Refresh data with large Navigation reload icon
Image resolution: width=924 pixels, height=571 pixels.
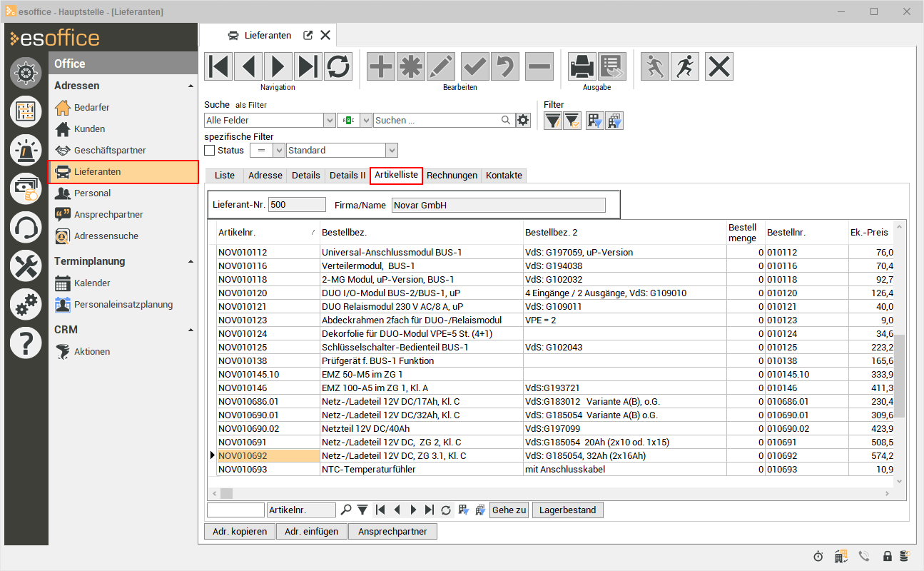tap(338, 66)
